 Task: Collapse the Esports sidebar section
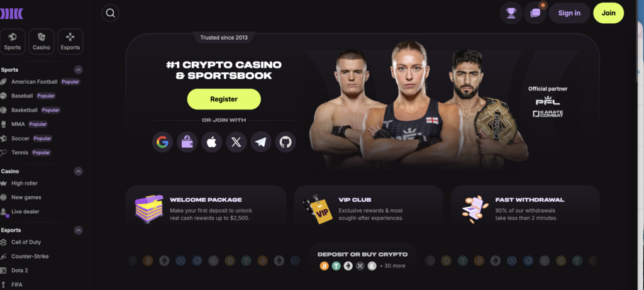point(78,230)
